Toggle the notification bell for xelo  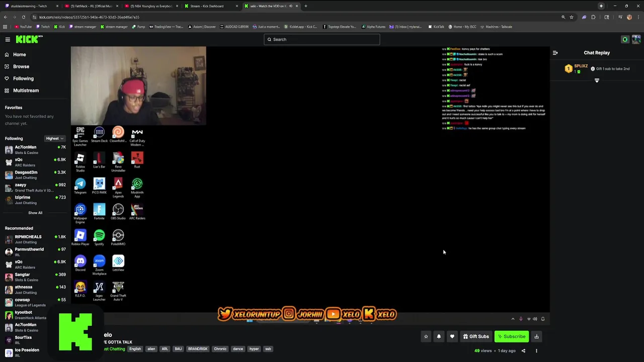(439, 336)
